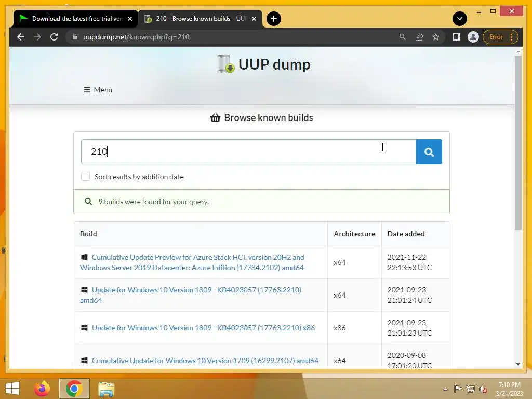Click in the build search field
Screen dimensions: 532x399
248,152
